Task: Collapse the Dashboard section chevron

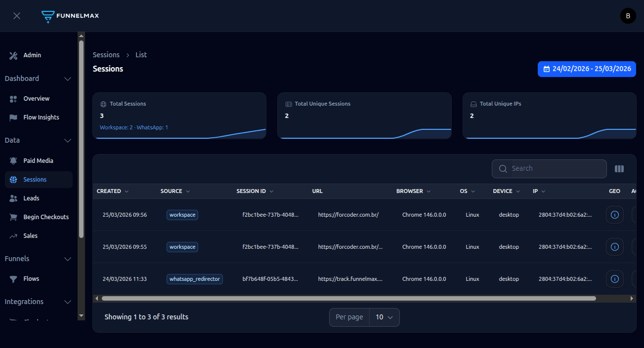Action: click(68, 78)
